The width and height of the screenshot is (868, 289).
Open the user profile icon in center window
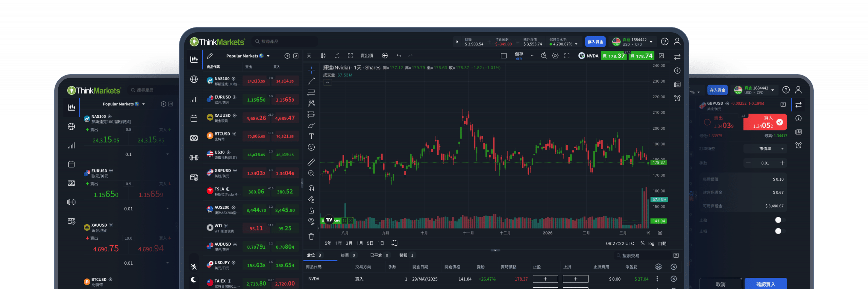tap(677, 42)
